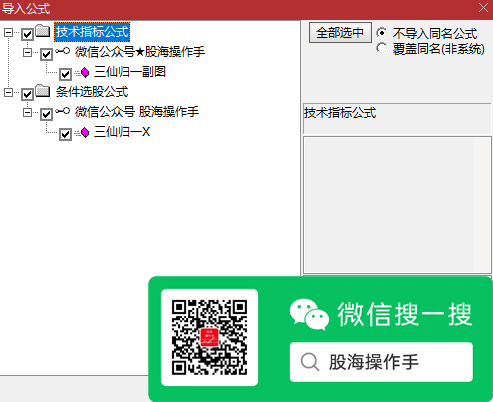This screenshot has height=402, width=493.
Task: Click key icon beside 微信公众号★股海操作手
Action: tap(63, 51)
